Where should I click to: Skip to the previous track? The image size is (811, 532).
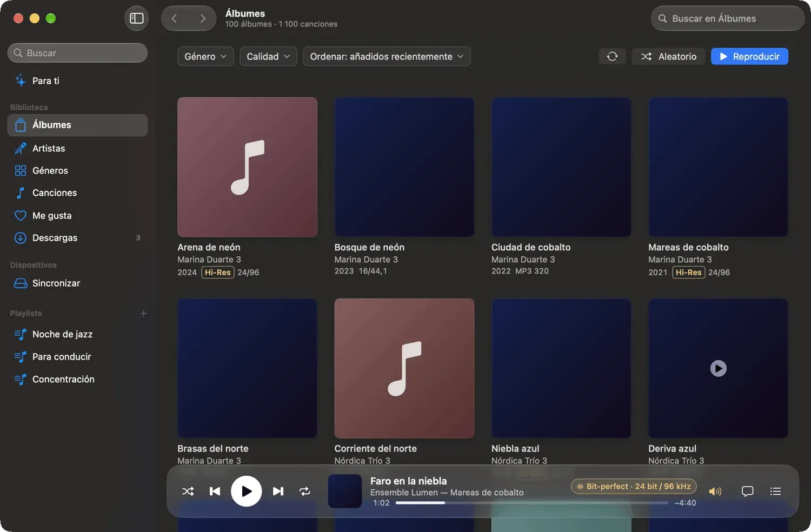click(215, 491)
